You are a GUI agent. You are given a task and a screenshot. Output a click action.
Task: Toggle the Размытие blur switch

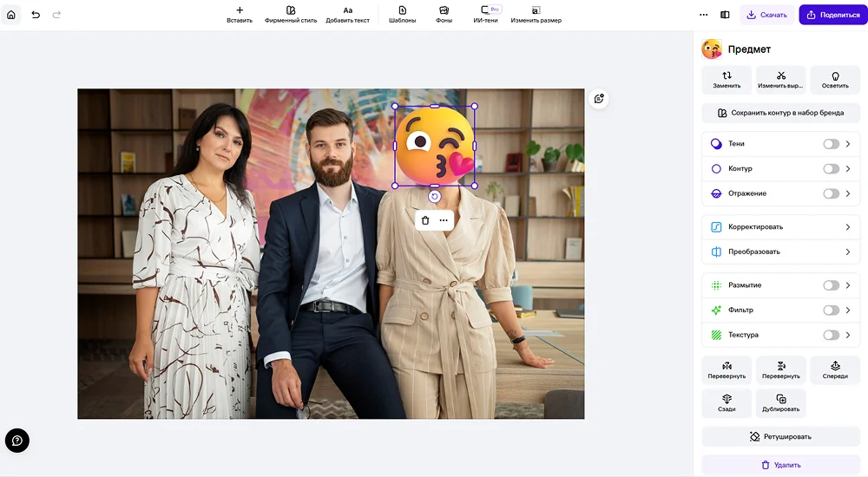[831, 285]
